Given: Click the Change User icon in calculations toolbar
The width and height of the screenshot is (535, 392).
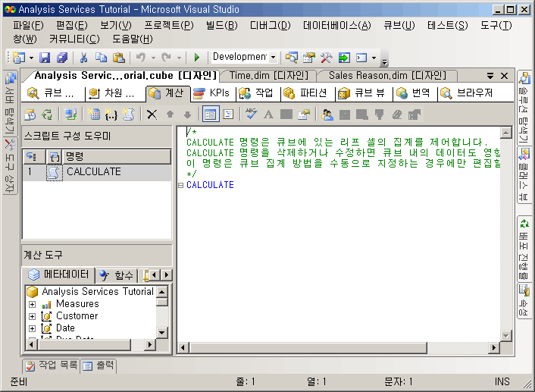Looking at the screenshot, I should (327, 114).
